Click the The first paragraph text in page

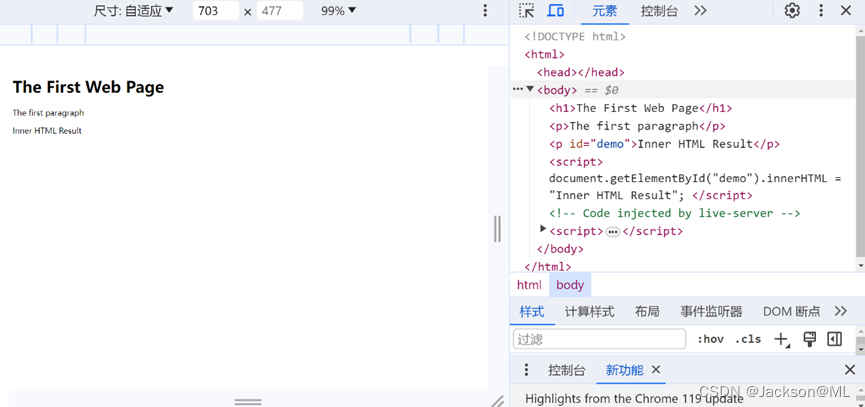point(49,113)
